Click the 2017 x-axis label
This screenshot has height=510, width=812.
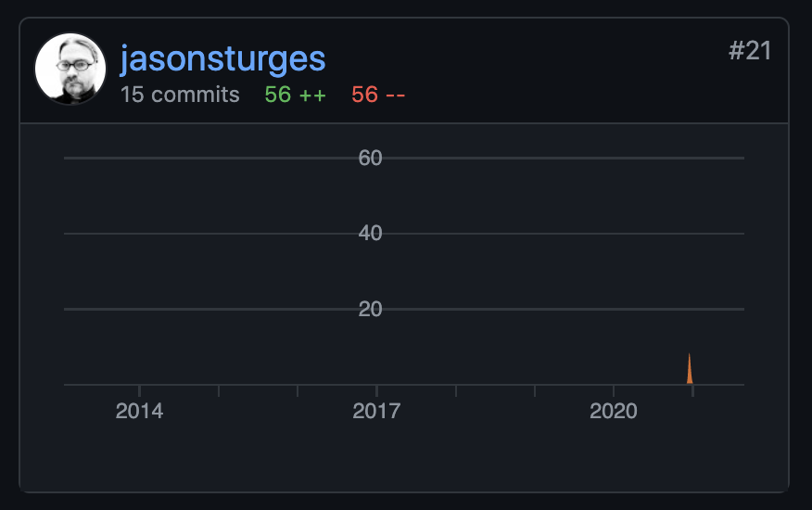click(376, 411)
